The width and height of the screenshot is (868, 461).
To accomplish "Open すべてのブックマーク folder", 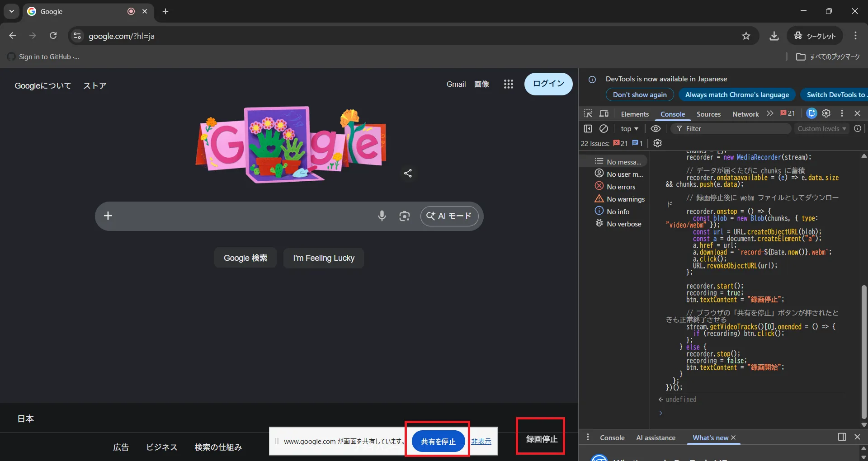I will click(828, 57).
